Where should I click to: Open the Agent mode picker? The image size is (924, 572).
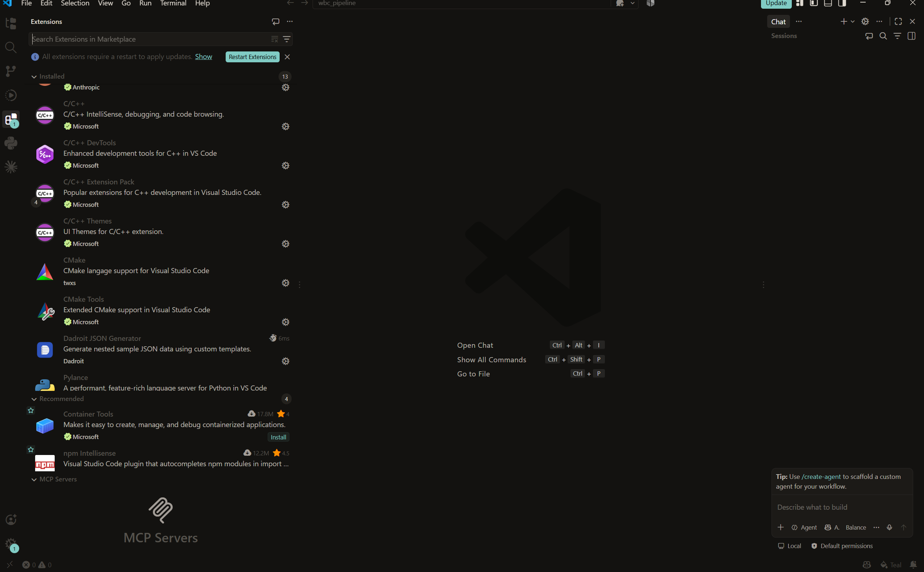click(804, 527)
